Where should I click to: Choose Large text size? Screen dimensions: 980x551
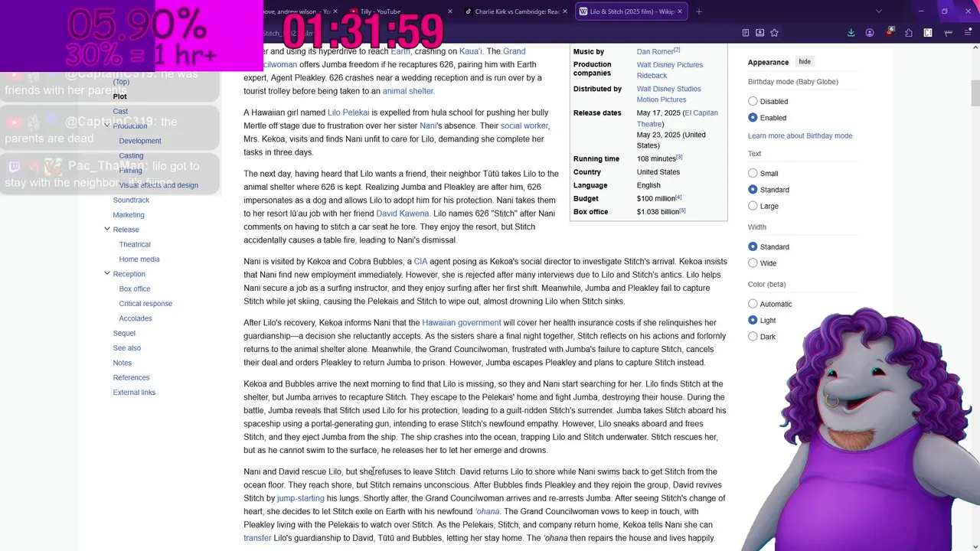pos(753,206)
